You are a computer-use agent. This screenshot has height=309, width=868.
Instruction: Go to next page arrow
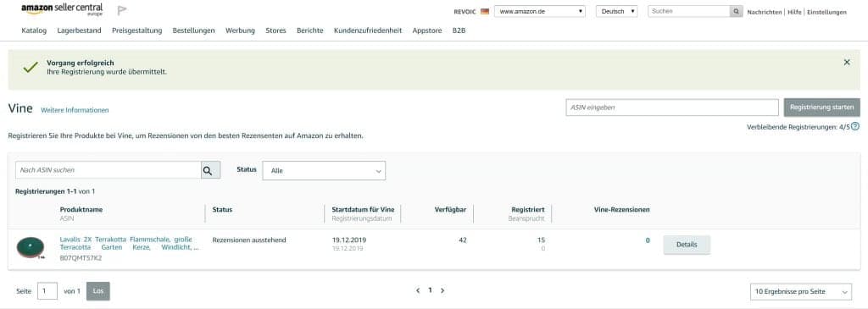pos(442,290)
